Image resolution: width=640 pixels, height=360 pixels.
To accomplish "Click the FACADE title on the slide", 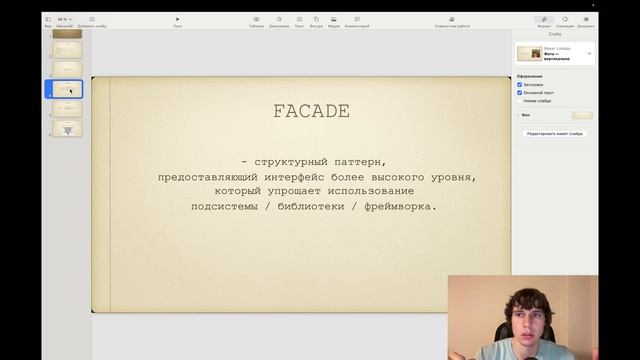I will (311, 111).
